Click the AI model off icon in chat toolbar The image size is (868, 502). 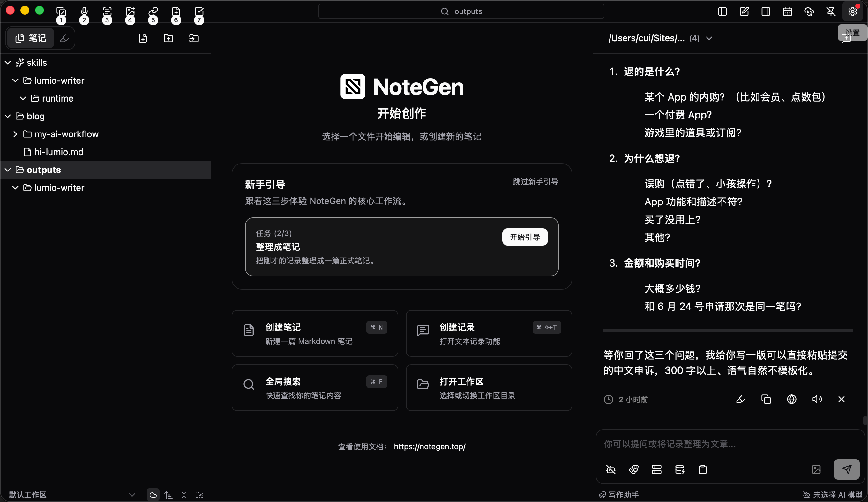tap(611, 469)
